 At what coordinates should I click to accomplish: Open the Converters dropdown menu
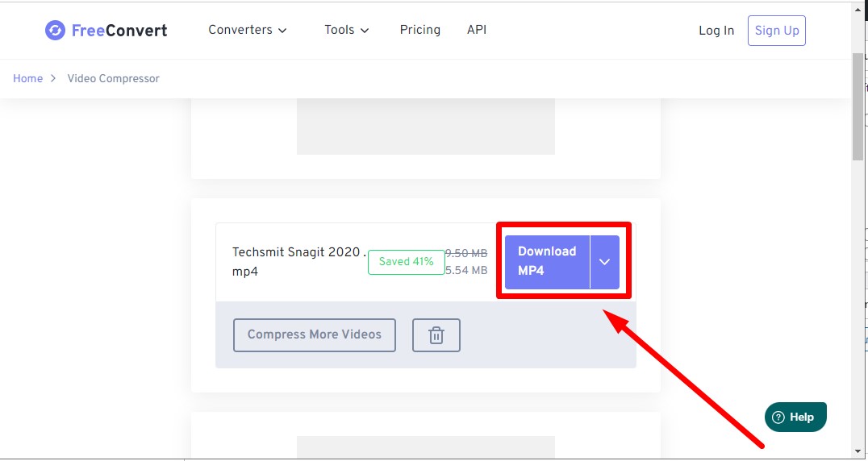pos(247,30)
